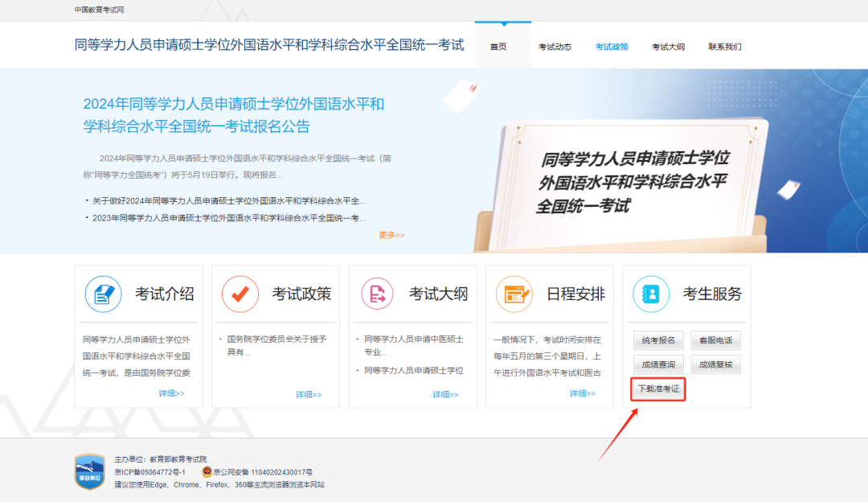Open the 考试动态 tab

coord(556,46)
